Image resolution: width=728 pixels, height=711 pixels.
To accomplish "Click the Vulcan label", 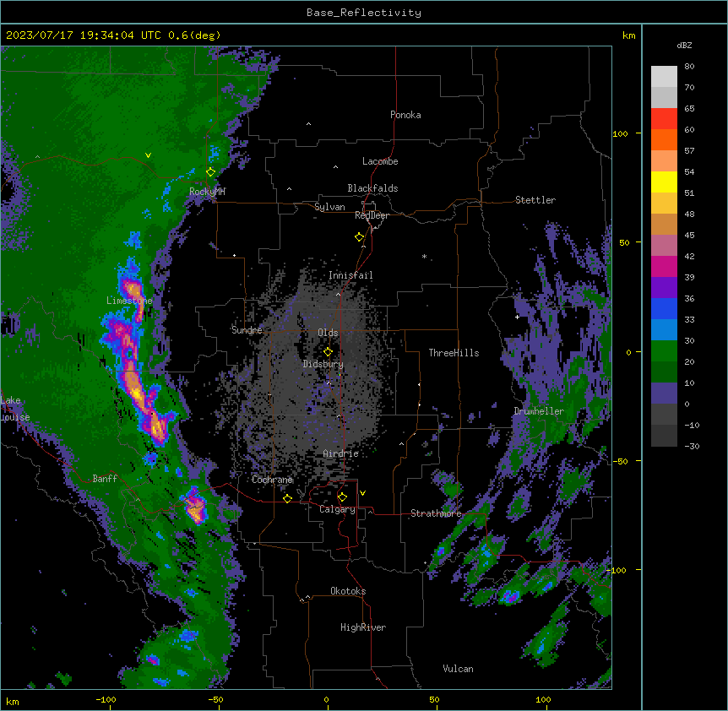I will click(x=458, y=669).
